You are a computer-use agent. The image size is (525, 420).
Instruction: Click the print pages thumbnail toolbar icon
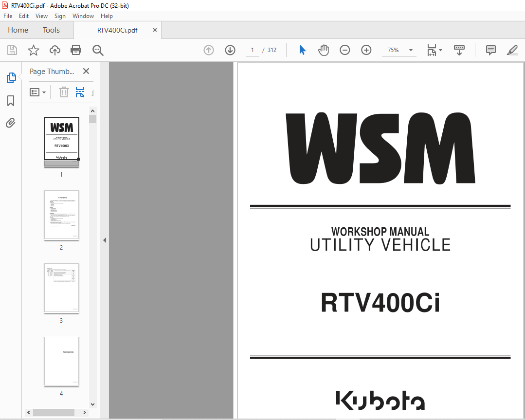click(80, 92)
